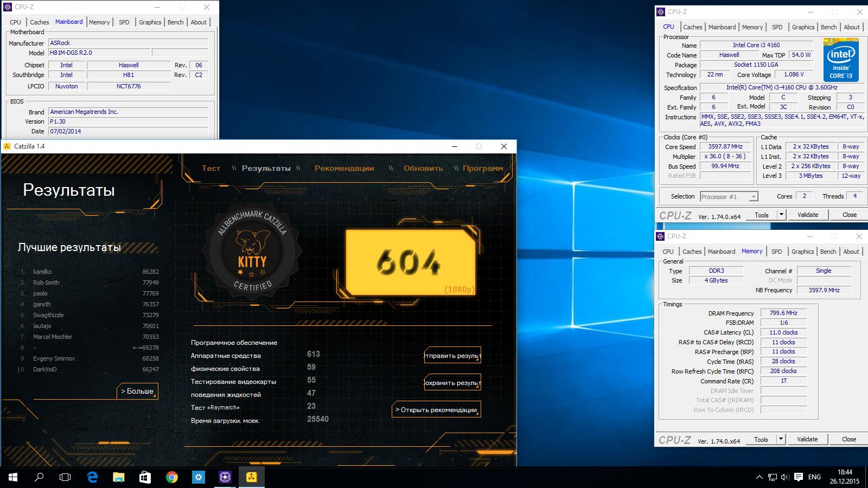Open the volume control tray icon
Screen dimensions: 868x488
pos(785,477)
